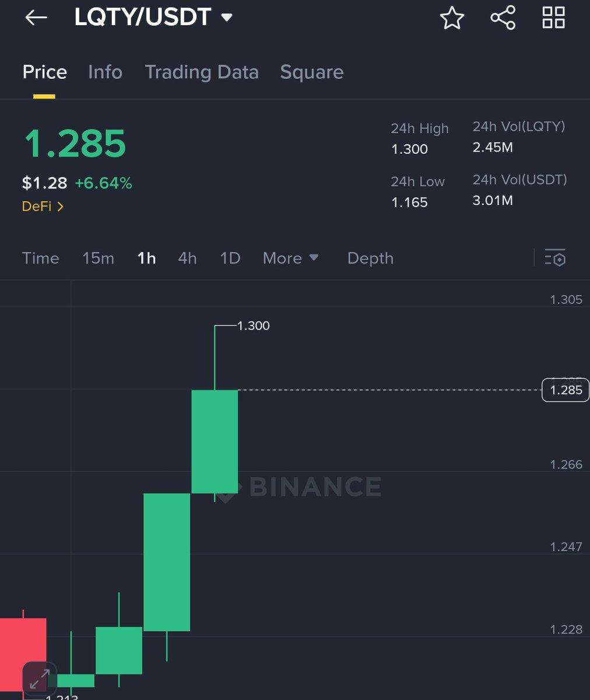Select the 15m chart interval

point(98,258)
